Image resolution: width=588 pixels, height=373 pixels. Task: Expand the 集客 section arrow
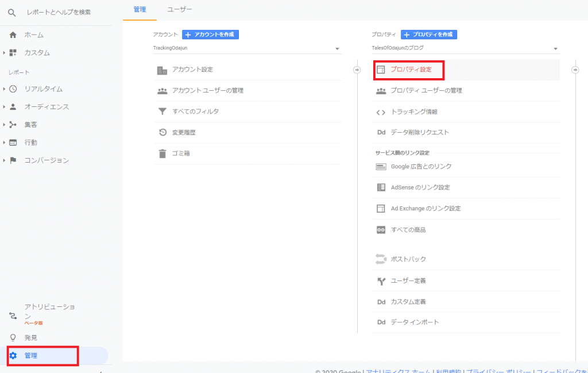click(x=4, y=125)
